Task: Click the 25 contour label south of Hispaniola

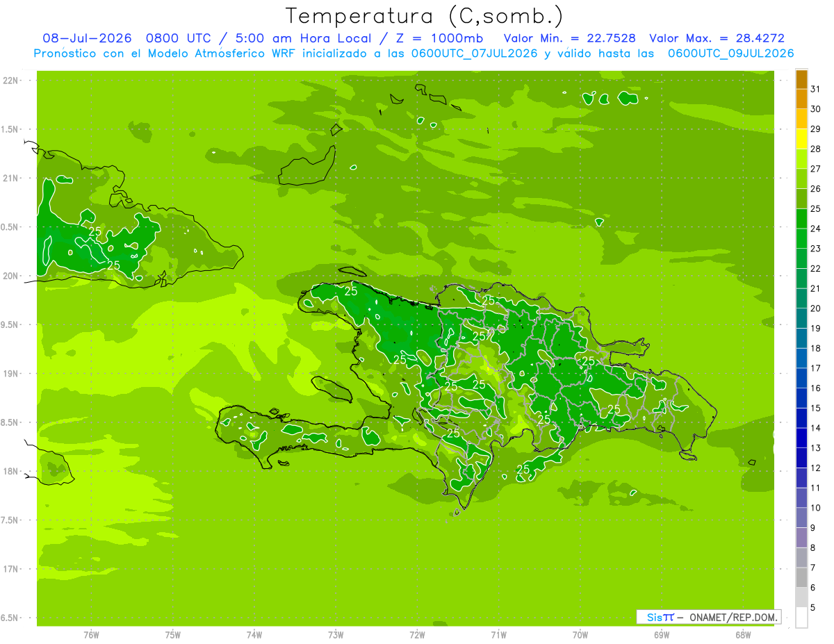Action: coord(523,470)
